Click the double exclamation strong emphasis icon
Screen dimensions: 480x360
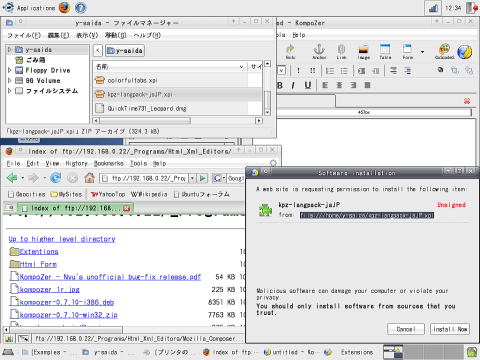(312, 71)
